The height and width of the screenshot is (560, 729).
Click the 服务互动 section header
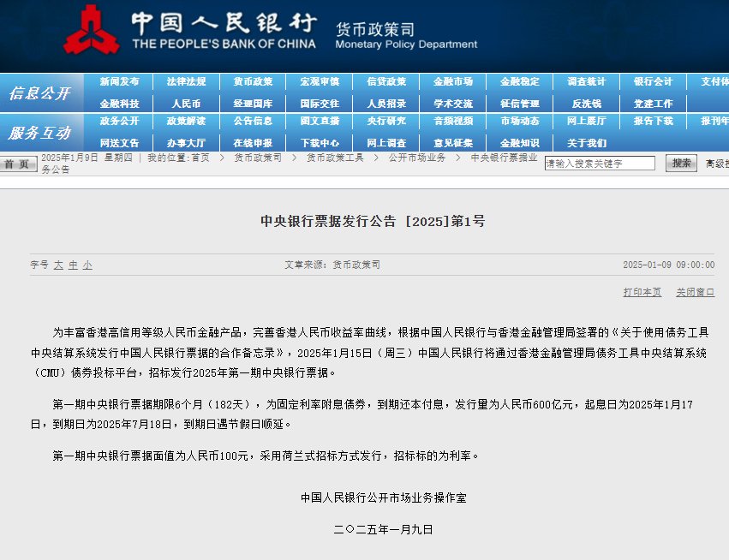(40, 133)
